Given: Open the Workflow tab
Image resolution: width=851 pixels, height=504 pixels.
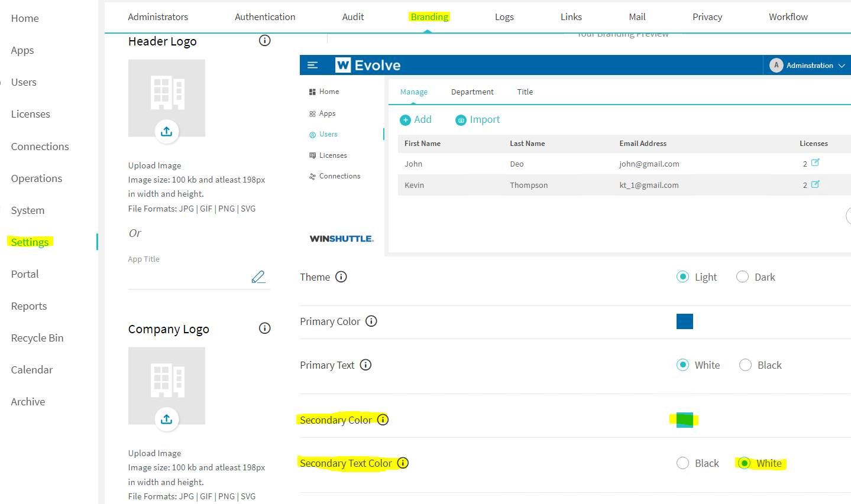Looking at the screenshot, I should [788, 17].
